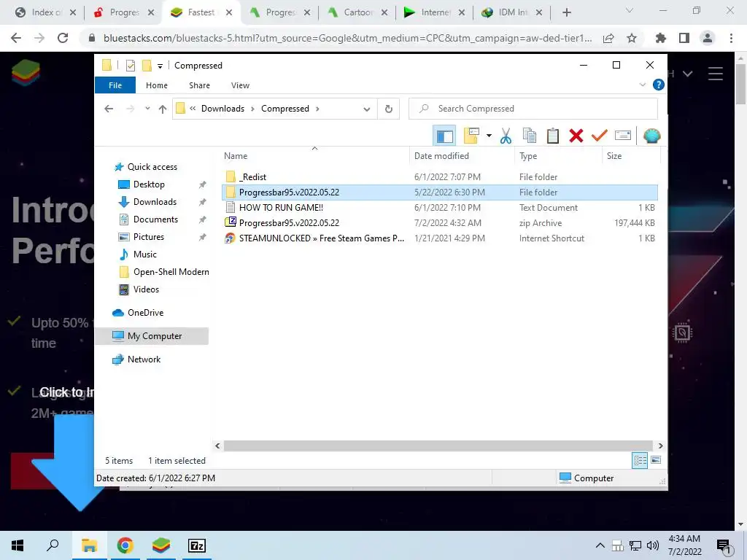Open Documents in navigation pane
This screenshot has width=747, height=560.
[155, 219]
